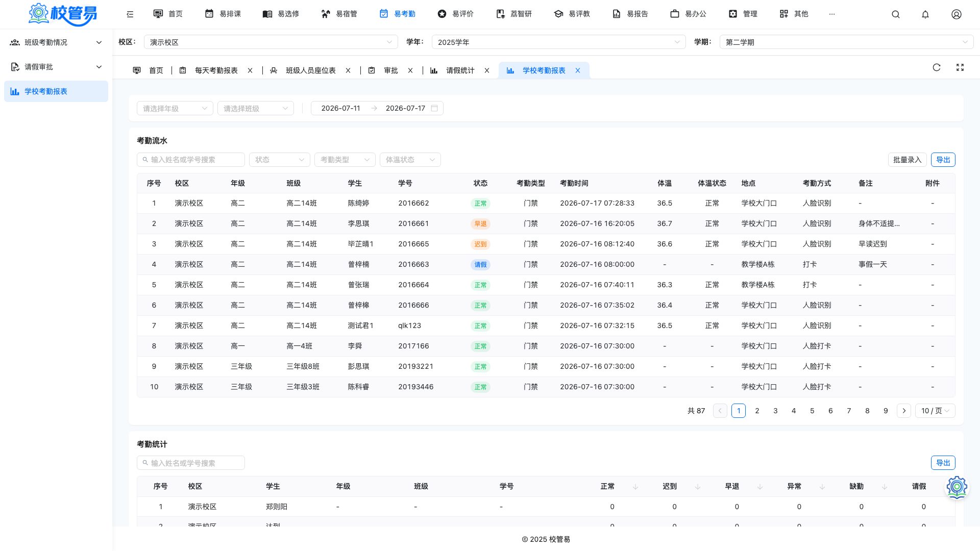Go to page 5
980x551 pixels.
pos(812,411)
